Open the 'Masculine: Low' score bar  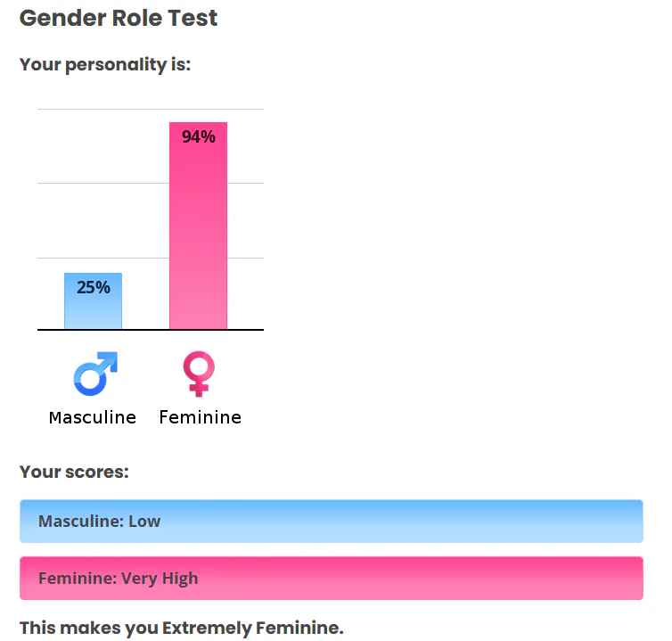coord(331,522)
